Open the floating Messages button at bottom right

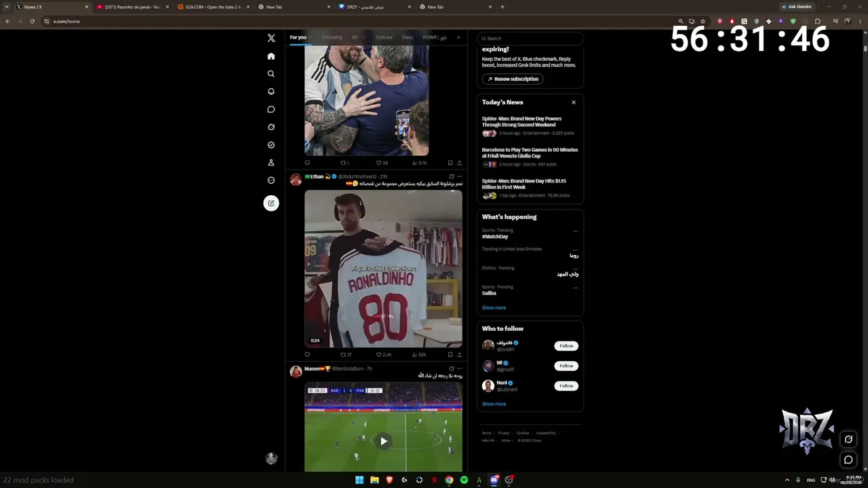click(x=848, y=460)
